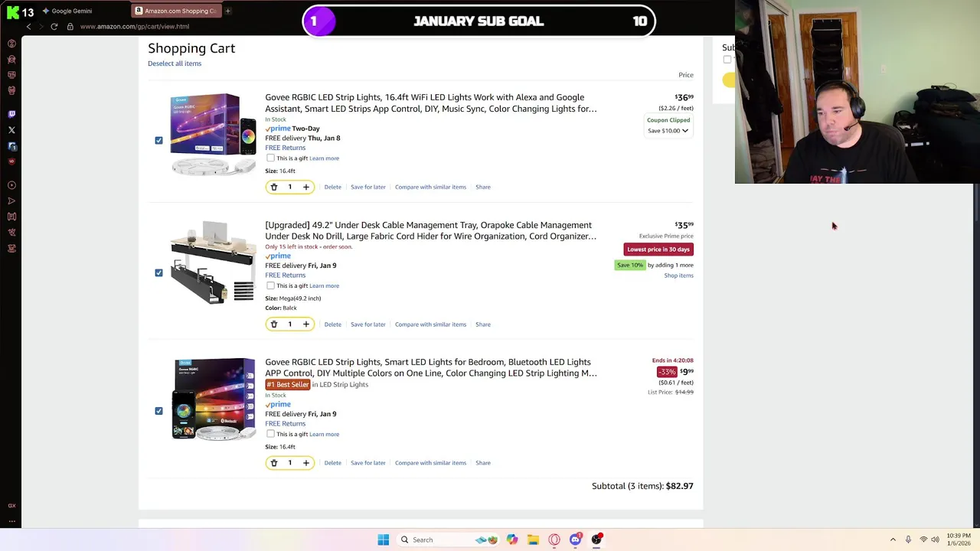The width and height of the screenshot is (980, 551).
Task: Open the Player play-circle sidebar icon
Action: click(11, 185)
